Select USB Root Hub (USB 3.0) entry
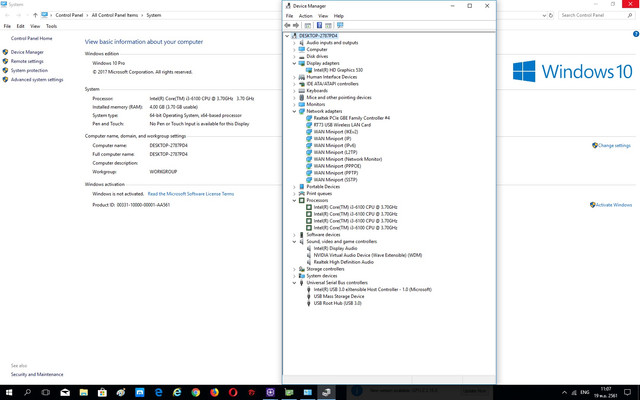Image resolution: width=640 pixels, height=400 pixels. [x=338, y=303]
